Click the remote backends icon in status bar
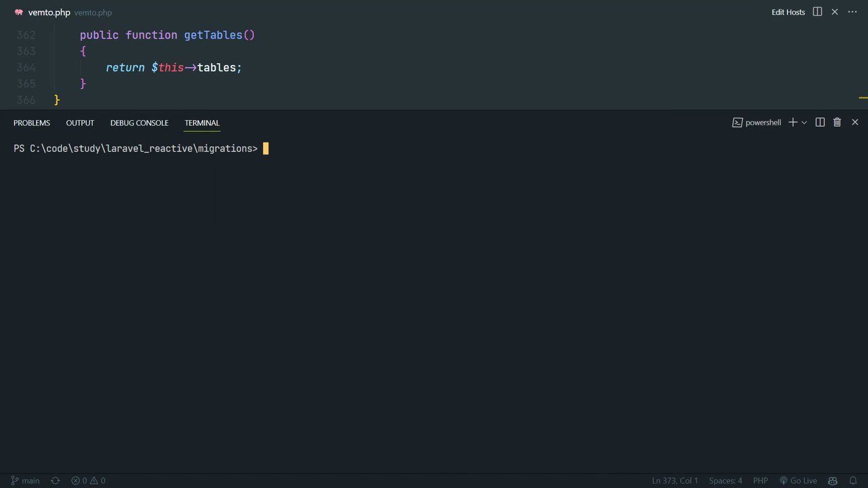Screen dimensions: 868x488 pos(832,481)
